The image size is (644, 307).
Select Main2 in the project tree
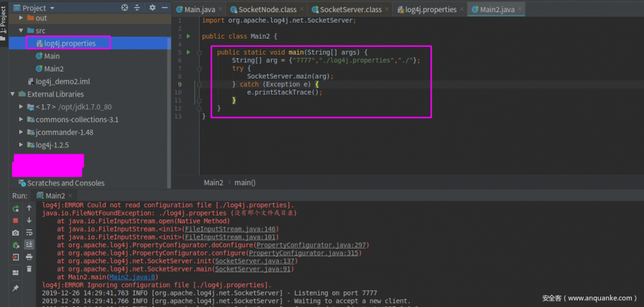[x=53, y=69]
